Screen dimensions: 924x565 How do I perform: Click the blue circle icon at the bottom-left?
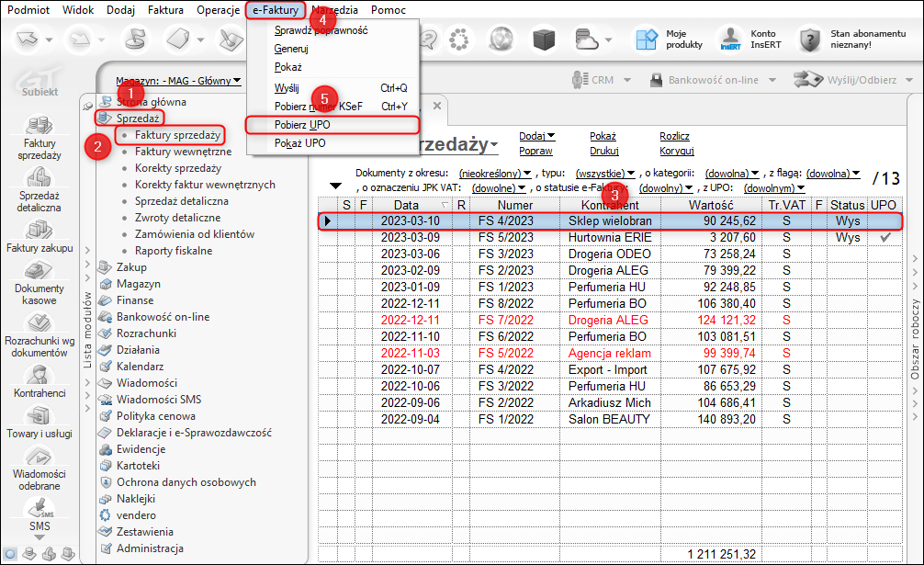point(10,554)
